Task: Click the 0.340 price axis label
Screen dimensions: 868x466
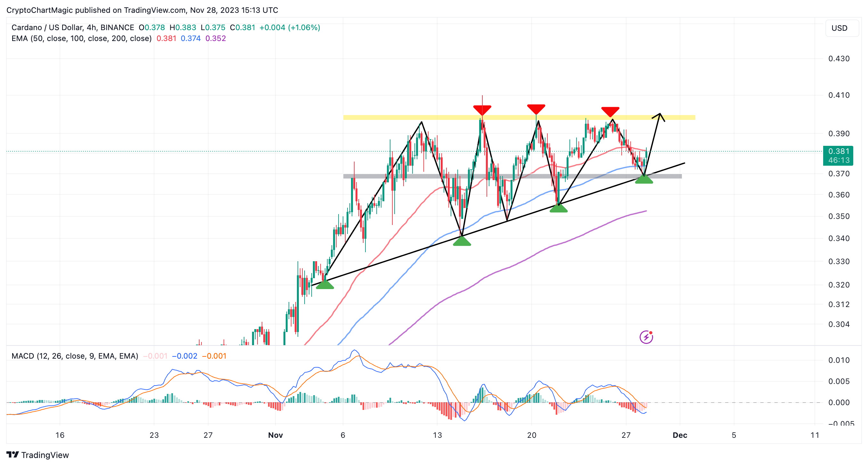Action: point(839,238)
